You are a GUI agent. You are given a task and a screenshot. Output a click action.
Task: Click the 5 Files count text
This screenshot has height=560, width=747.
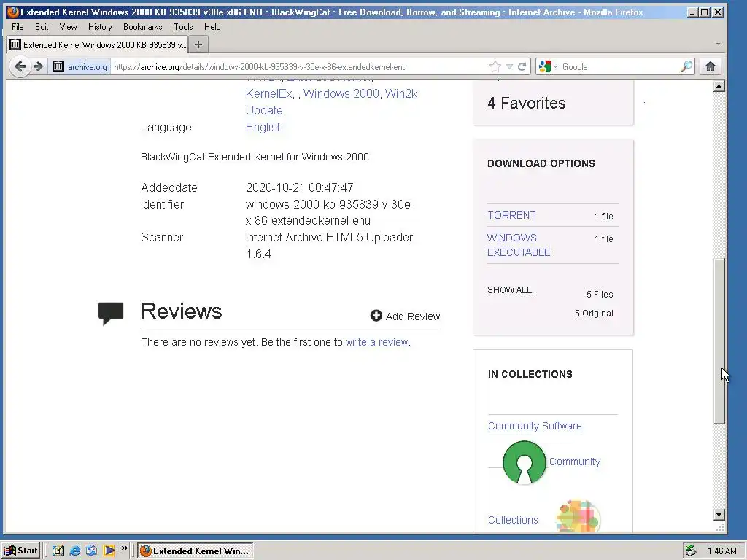600,295
